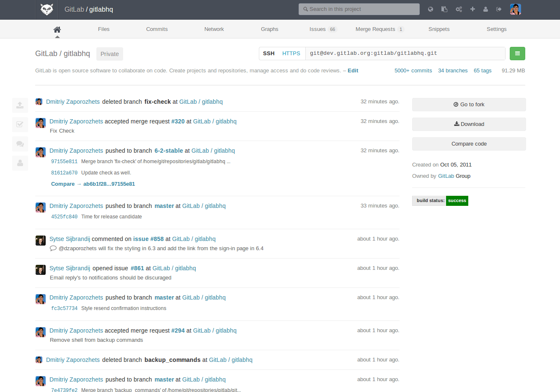Click the sign out arrow icon
Image resolution: width=560 pixels, height=392 pixels.
tap(499, 9)
